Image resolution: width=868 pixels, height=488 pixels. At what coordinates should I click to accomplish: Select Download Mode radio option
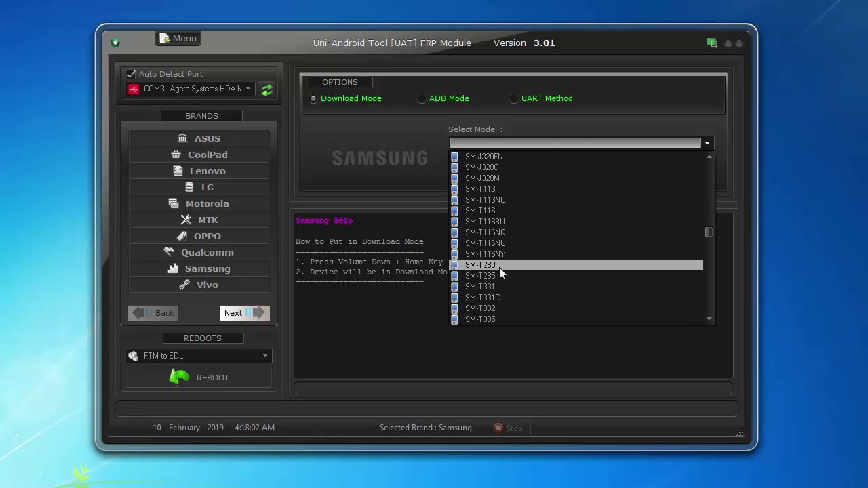tap(313, 98)
